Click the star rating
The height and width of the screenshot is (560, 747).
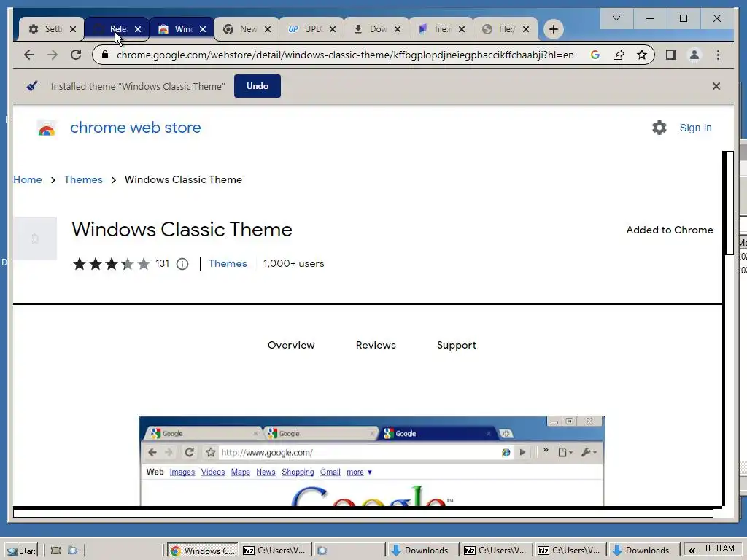click(112, 263)
